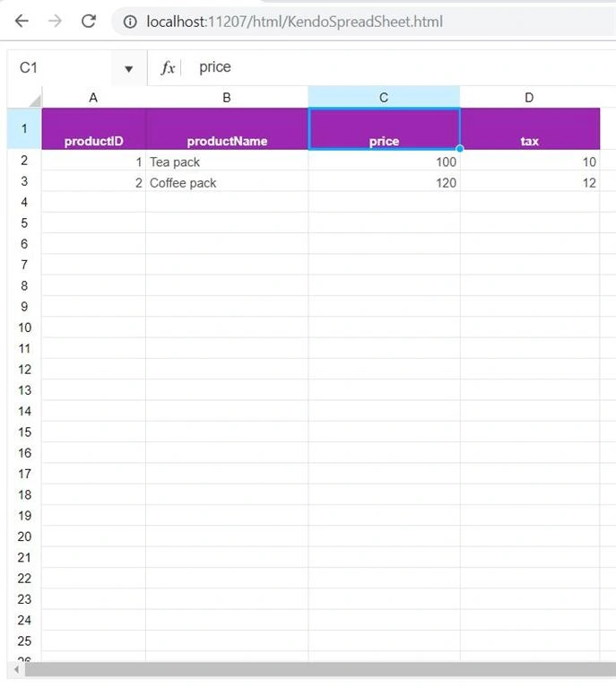Select the cell containing 100
This screenshot has height=689, width=616.
tap(384, 161)
